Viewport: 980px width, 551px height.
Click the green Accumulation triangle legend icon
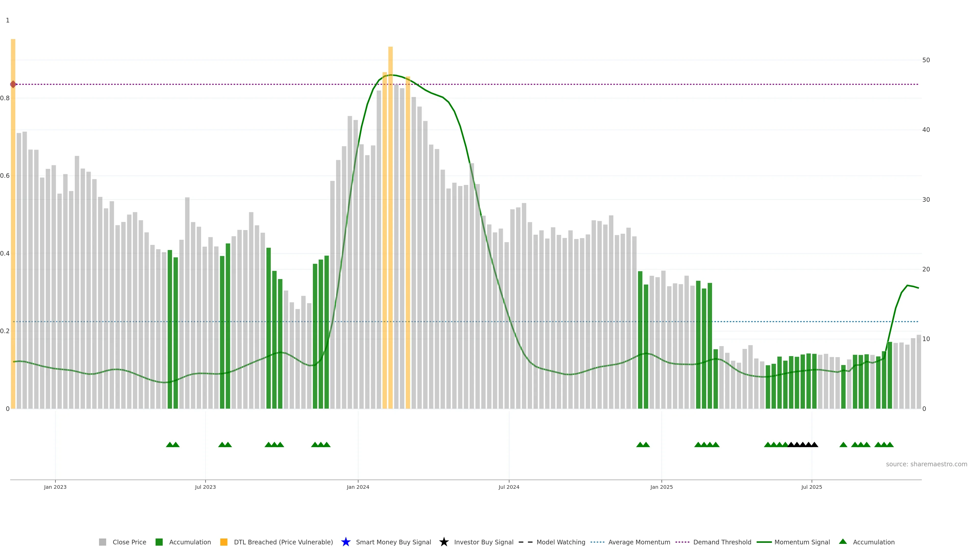(843, 542)
